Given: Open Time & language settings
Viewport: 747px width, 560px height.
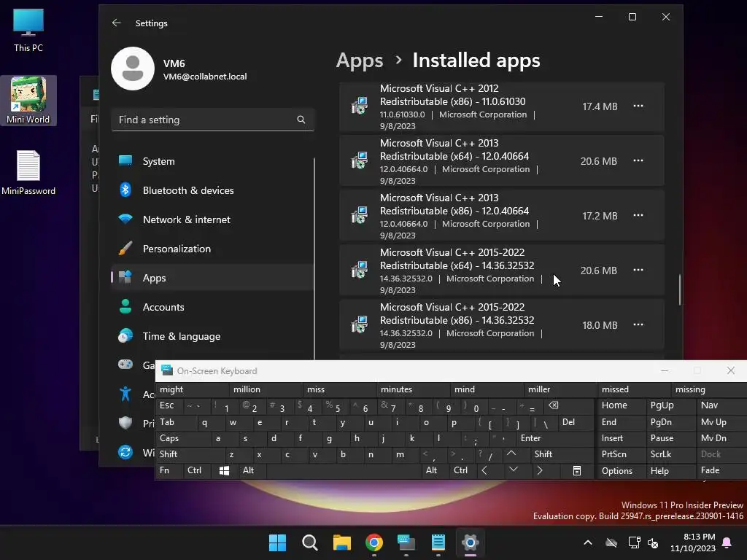Looking at the screenshot, I should pyautogui.click(x=212, y=336).
